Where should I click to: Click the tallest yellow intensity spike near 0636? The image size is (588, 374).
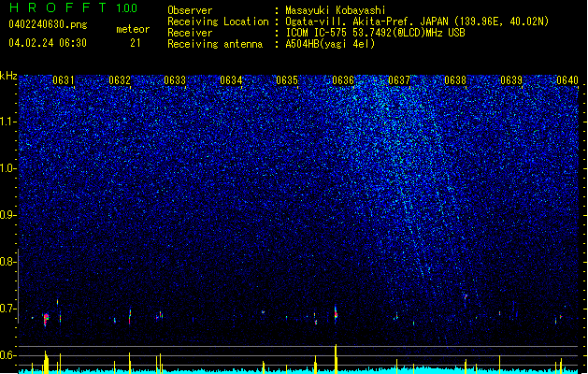336,358
